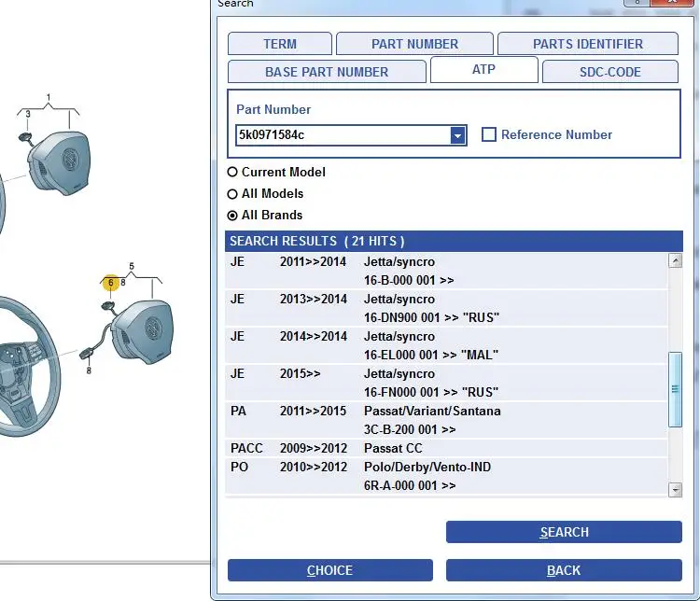Click the steering wheel illustration

coord(28,365)
